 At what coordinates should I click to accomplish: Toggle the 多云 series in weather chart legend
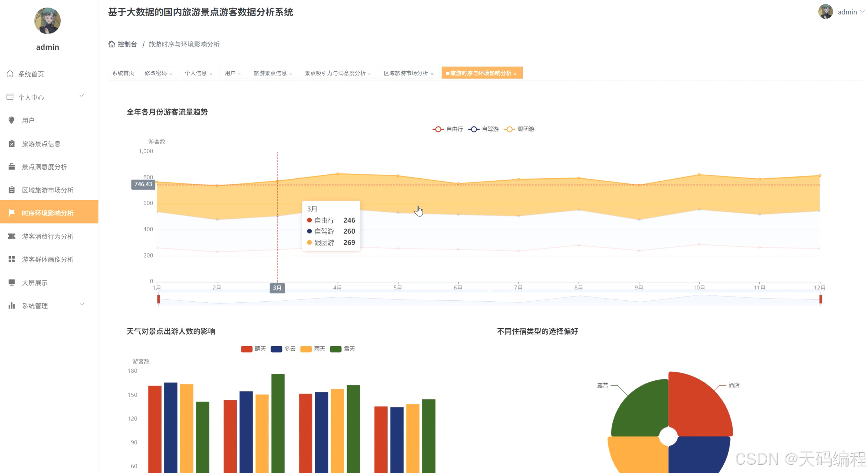point(283,349)
